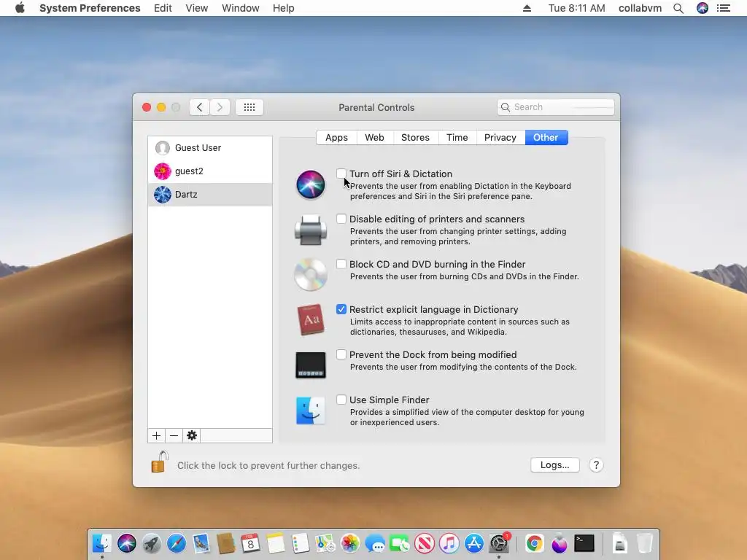
Task: Open Siri from the menu bar
Action: coord(703,8)
